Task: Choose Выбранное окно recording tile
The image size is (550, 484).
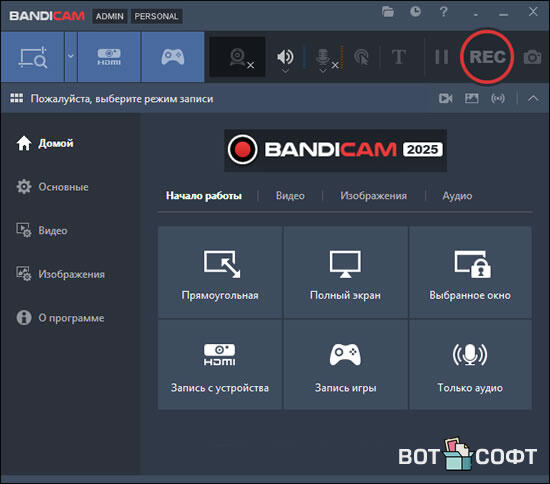Action: point(470,272)
